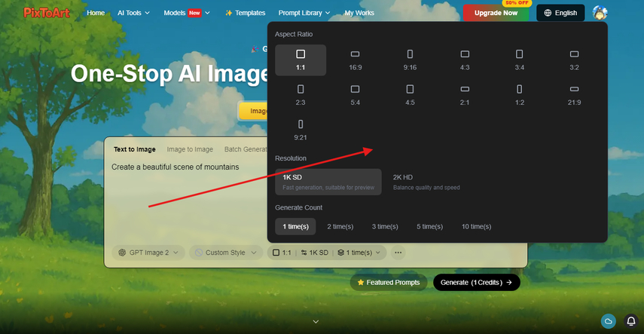Open My Works

point(359,13)
